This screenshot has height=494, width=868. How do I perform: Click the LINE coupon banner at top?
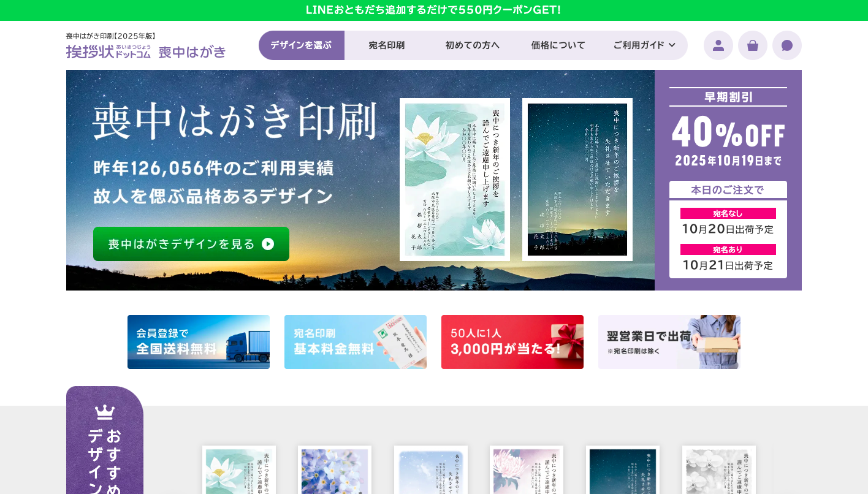click(434, 10)
